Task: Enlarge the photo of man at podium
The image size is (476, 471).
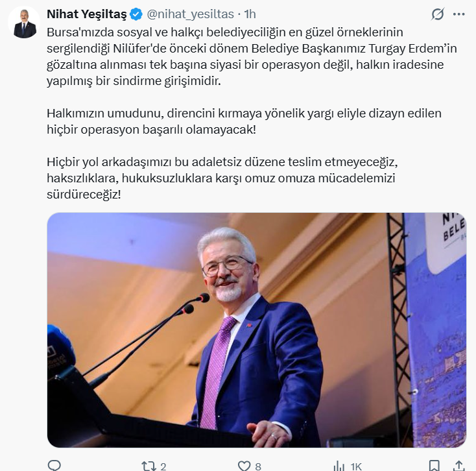Action: [x=257, y=330]
